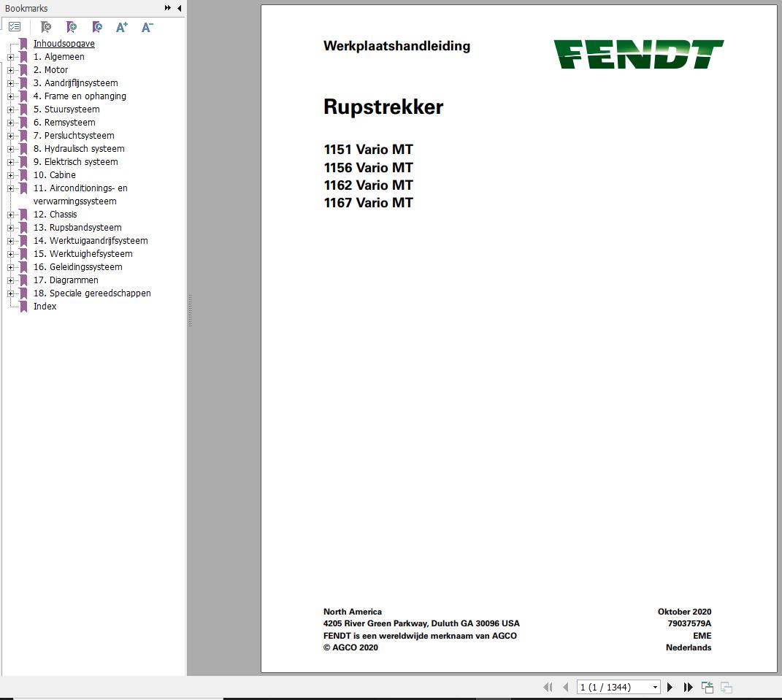Select bookmark 11. Airconditionings- en verwarmingssysteem
This screenshot has height=700, width=782.
click(x=80, y=194)
